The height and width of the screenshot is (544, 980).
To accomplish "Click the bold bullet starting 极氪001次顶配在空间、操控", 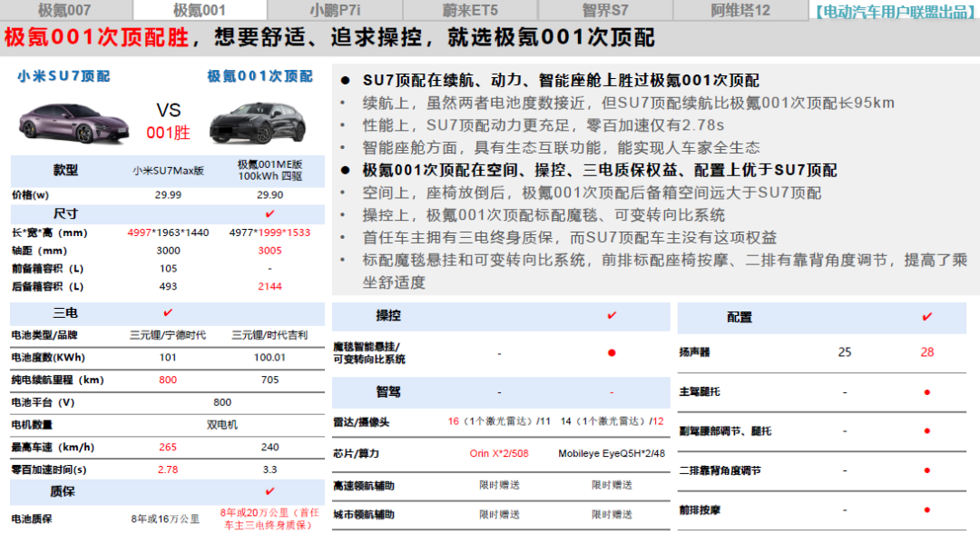I will 600,170.
